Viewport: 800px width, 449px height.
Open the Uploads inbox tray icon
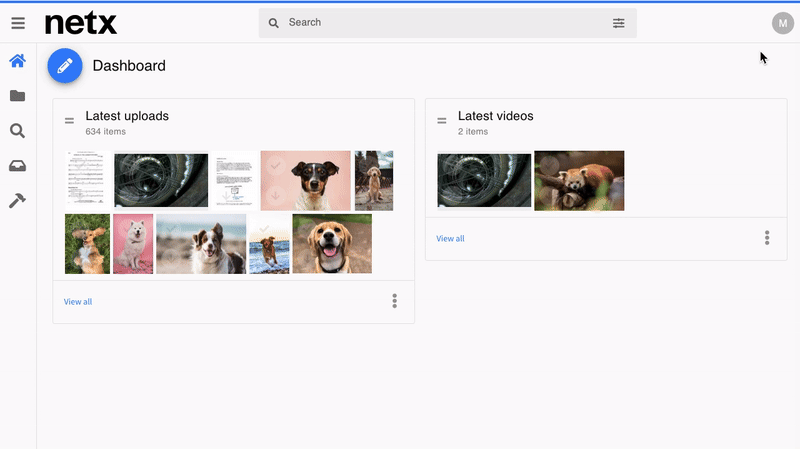click(x=17, y=166)
